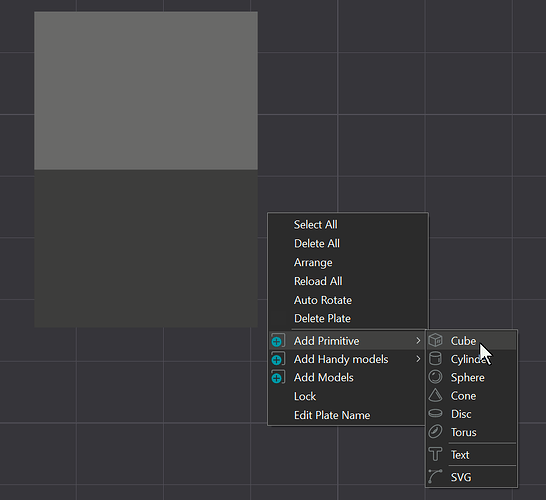The image size is (546, 500).
Task: Click the Disc primitive icon
Action: click(435, 414)
